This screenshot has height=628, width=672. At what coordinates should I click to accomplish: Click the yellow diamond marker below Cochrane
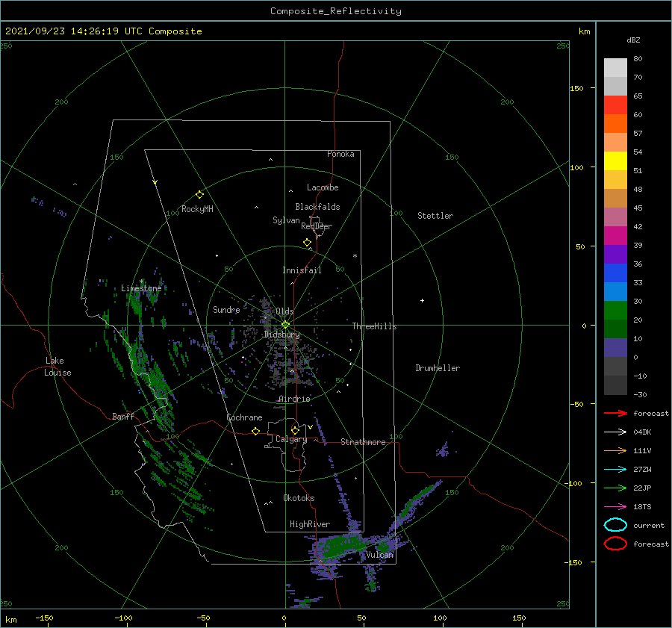coord(256,431)
